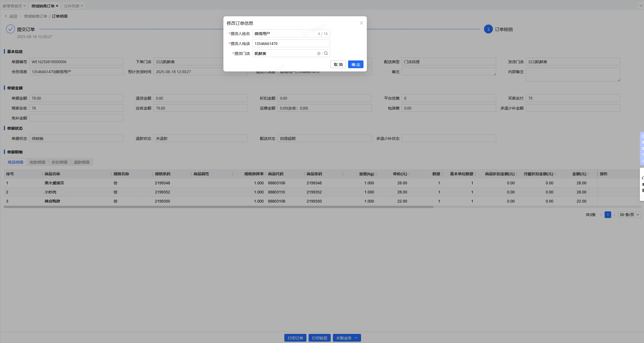Open store search in 提货门店 field

click(326, 53)
